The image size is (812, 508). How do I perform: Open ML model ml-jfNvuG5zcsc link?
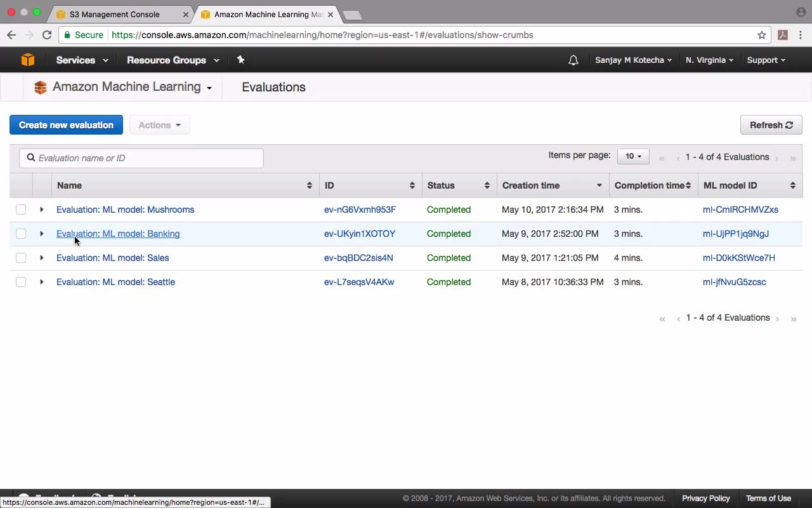click(735, 282)
